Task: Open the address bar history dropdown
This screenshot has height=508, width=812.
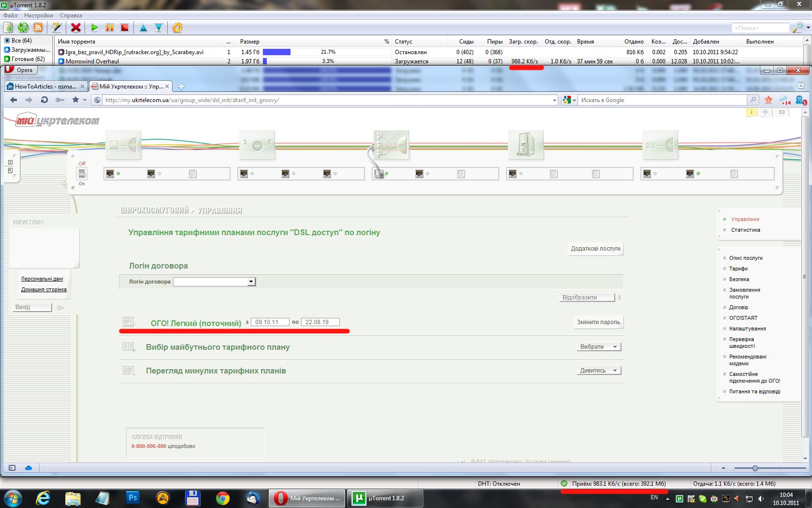Action: [x=554, y=100]
